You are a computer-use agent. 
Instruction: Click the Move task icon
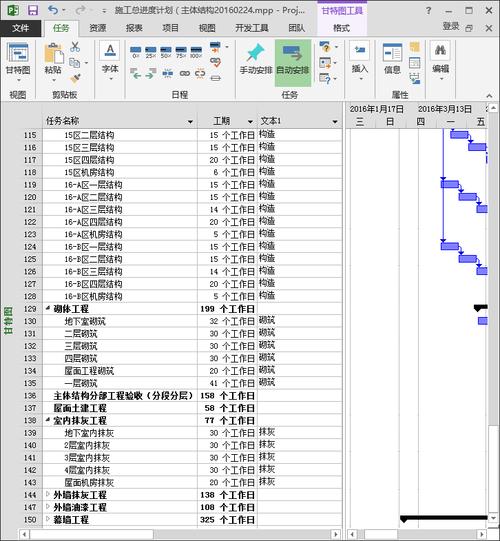pos(325,63)
